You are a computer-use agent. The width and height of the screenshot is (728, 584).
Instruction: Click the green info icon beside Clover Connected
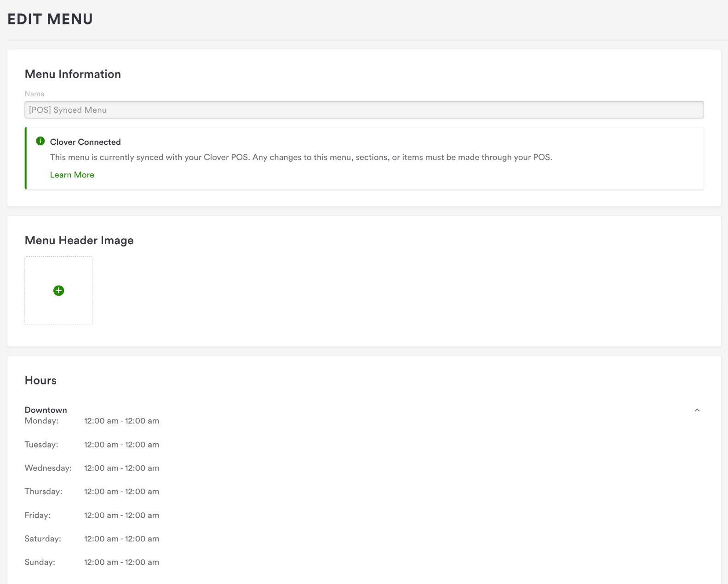tap(40, 141)
